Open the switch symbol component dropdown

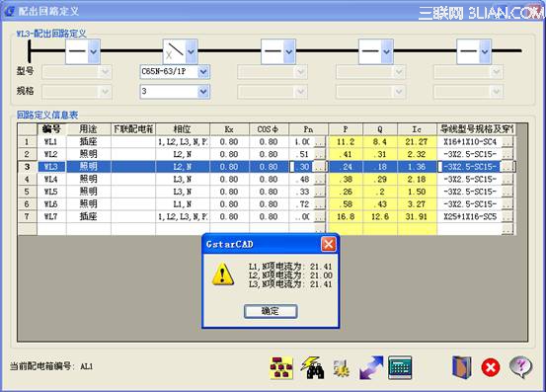(x=192, y=51)
